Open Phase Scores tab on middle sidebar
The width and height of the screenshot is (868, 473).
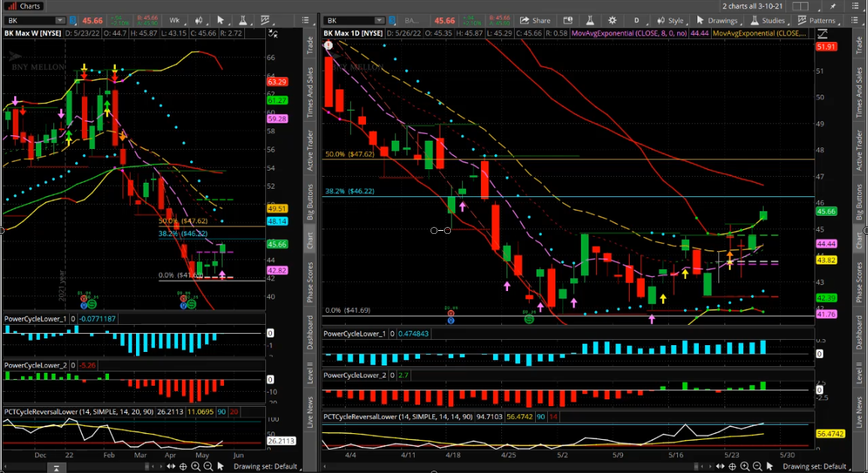click(310, 282)
